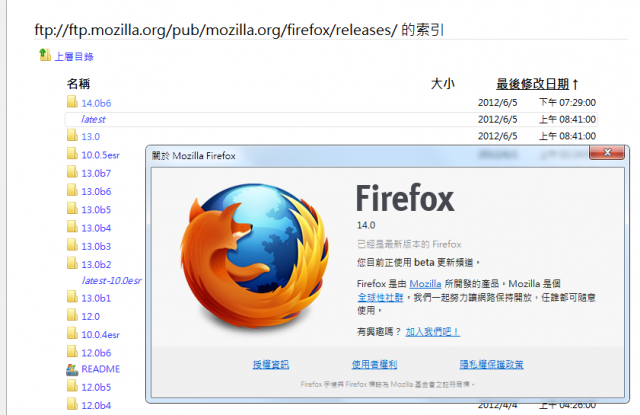Click the folder icon beside 10.0.4esr

(72, 333)
